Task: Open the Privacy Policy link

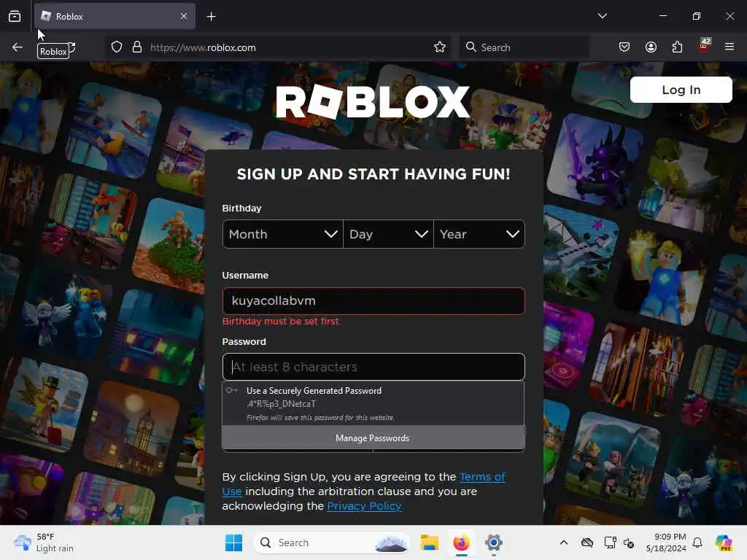Action: point(365,506)
